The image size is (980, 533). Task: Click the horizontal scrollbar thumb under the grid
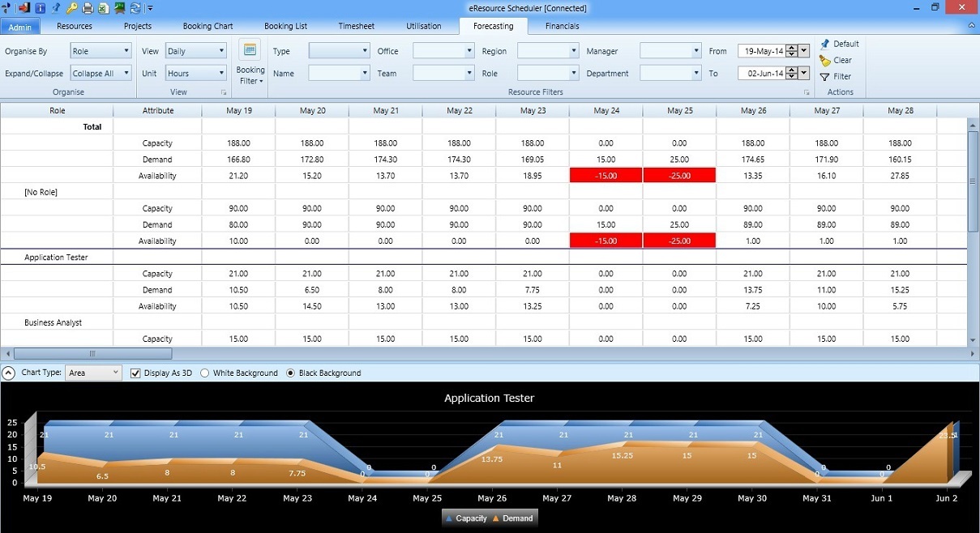click(x=92, y=353)
